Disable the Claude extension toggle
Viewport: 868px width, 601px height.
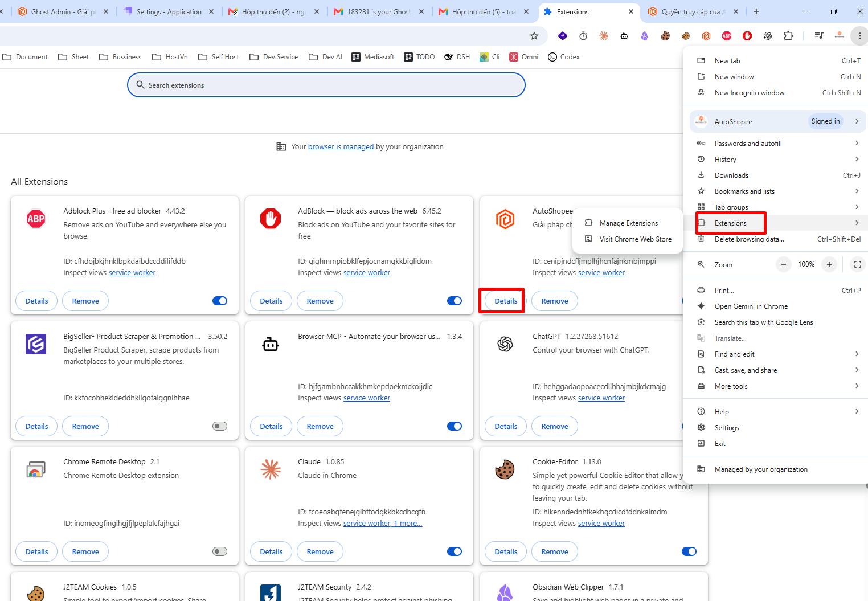(455, 551)
